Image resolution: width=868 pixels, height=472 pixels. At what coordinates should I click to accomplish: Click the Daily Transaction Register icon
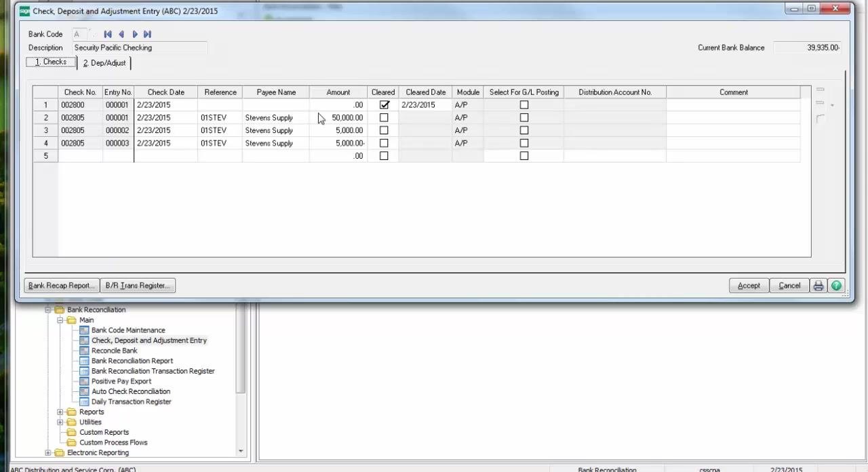click(x=84, y=401)
